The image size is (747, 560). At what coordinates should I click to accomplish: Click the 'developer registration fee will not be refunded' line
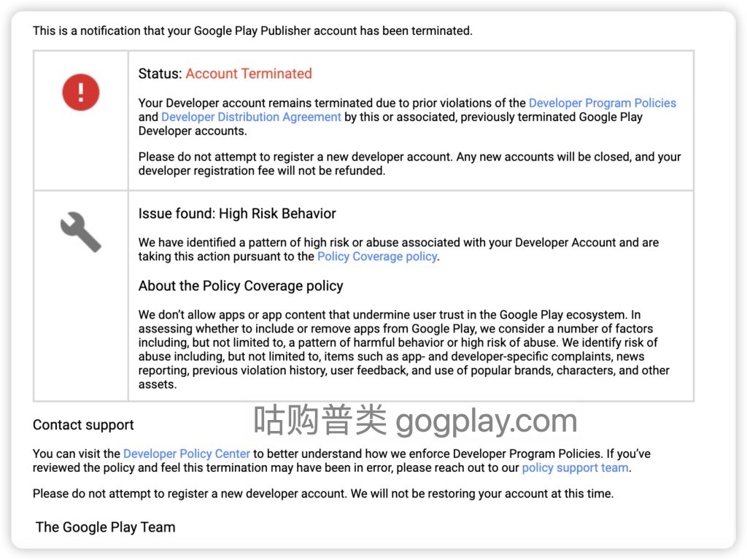coord(262,171)
